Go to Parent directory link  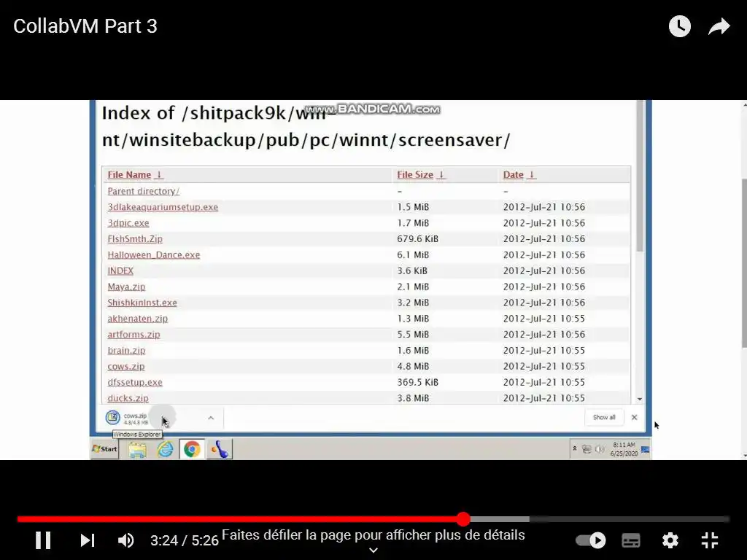(144, 191)
